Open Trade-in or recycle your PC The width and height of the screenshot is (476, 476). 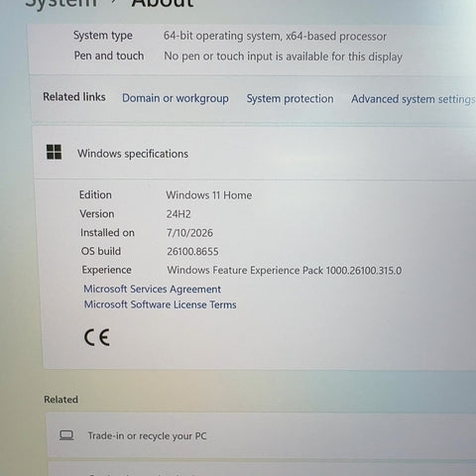coord(261,435)
